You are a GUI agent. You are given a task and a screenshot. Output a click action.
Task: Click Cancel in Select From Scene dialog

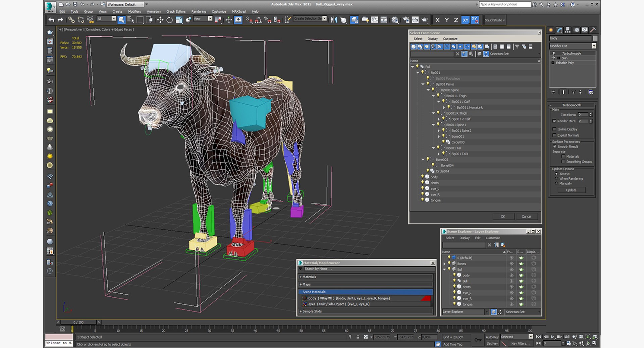click(x=527, y=217)
